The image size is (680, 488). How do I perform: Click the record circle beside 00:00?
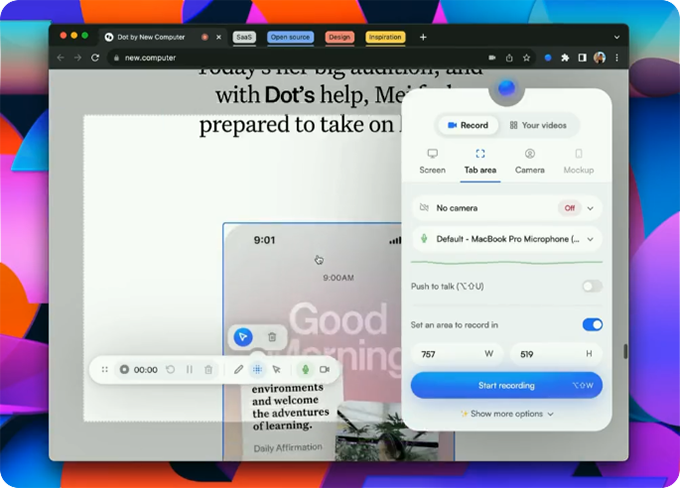[124, 370]
